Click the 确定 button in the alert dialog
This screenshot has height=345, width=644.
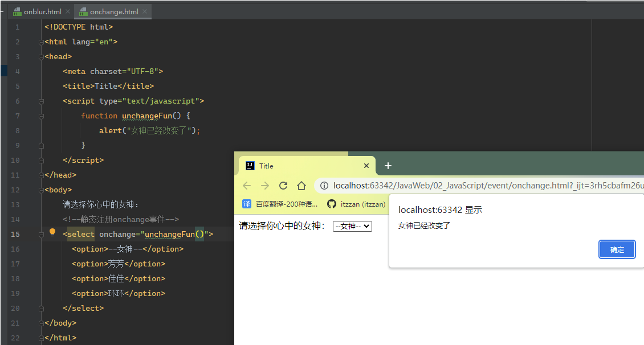[617, 249]
